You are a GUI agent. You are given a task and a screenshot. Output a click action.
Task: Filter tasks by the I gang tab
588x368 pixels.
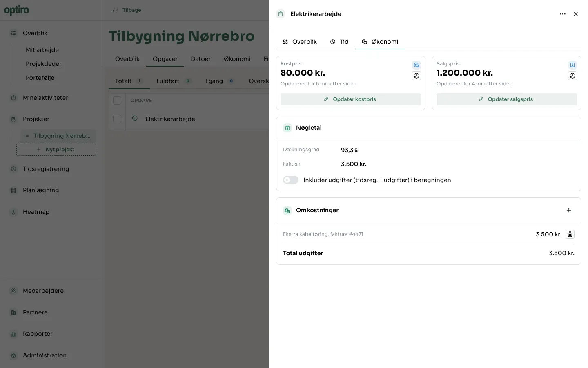(x=220, y=81)
